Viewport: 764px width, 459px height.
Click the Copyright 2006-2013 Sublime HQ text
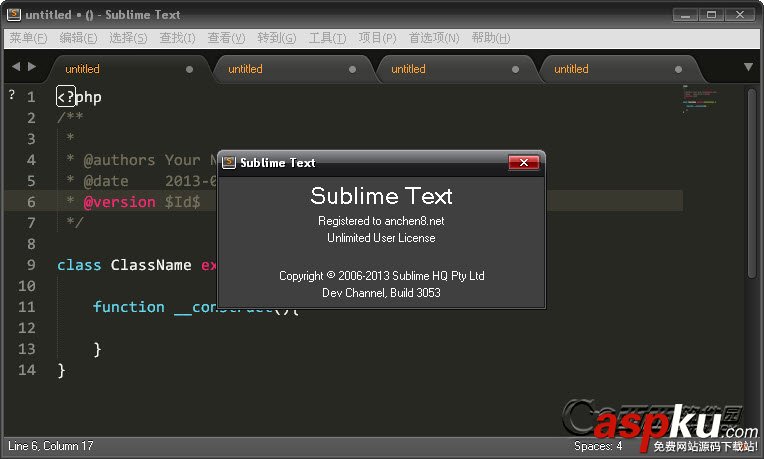tap(382, 276)
